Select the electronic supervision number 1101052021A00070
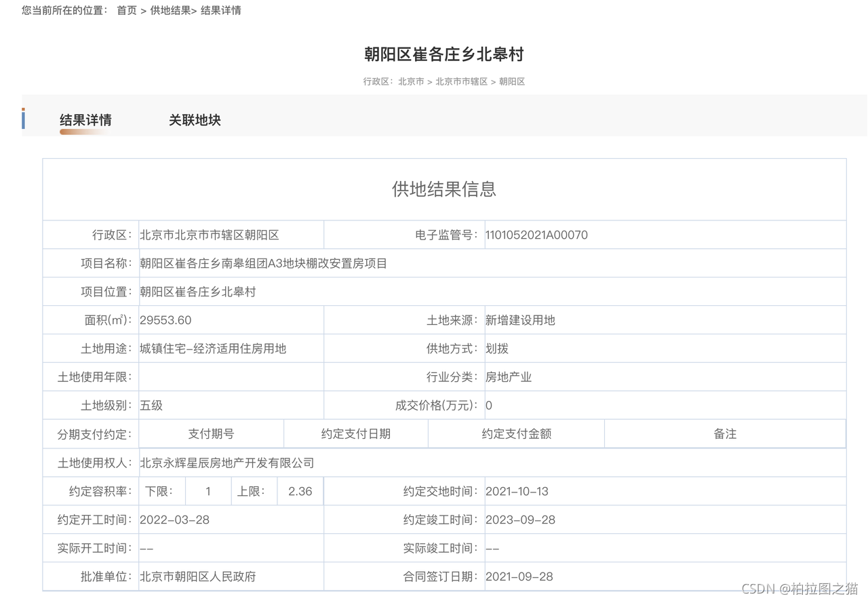Viewport: 868px width, 601px height. tap(536, 235)
